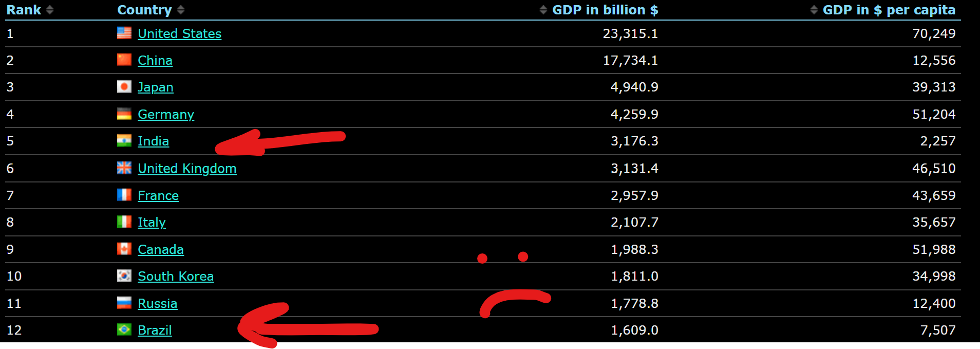This screenshot has width=980, height=349.
Task: Follow the Russia link
Action: pos(157,303)
